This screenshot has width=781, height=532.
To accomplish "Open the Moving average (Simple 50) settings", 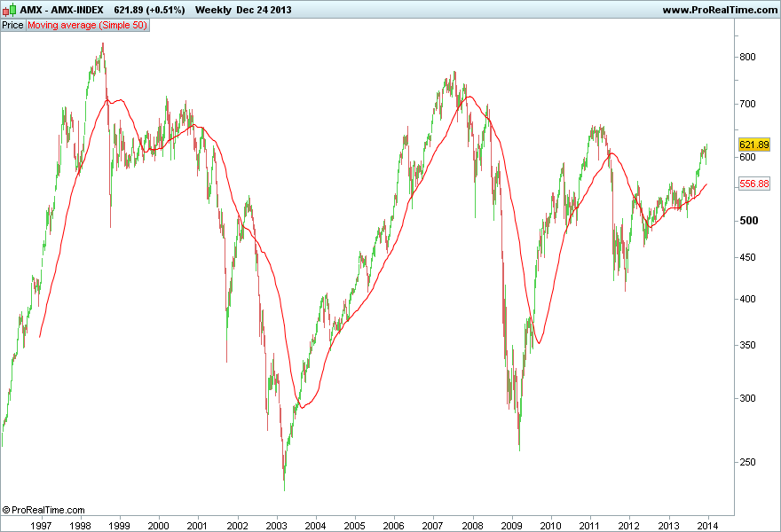I will click(x=87, y=25).
